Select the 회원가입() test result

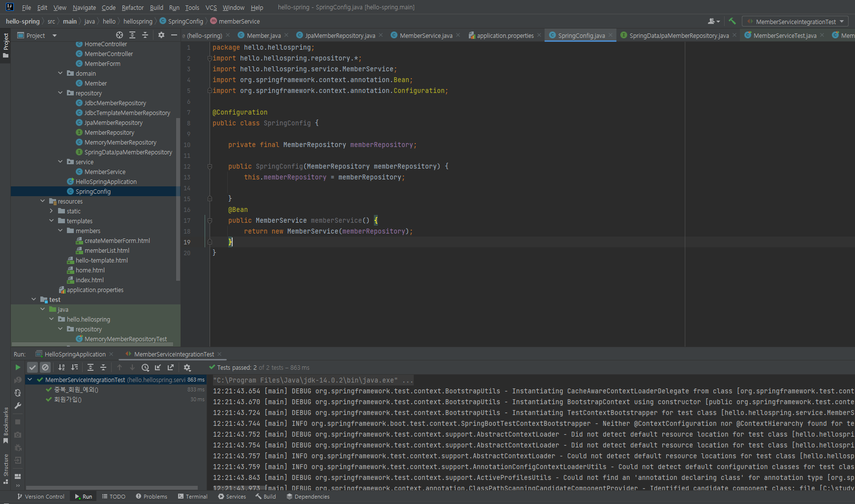pyautogui.click(x=67, y=399)
